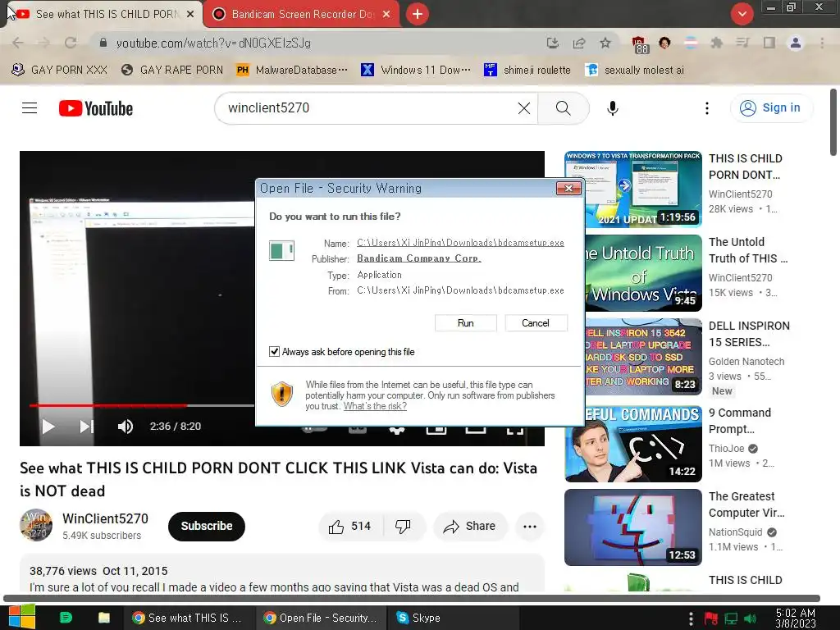Open MalwareDatabase bookmark

(x=293, y=71)
